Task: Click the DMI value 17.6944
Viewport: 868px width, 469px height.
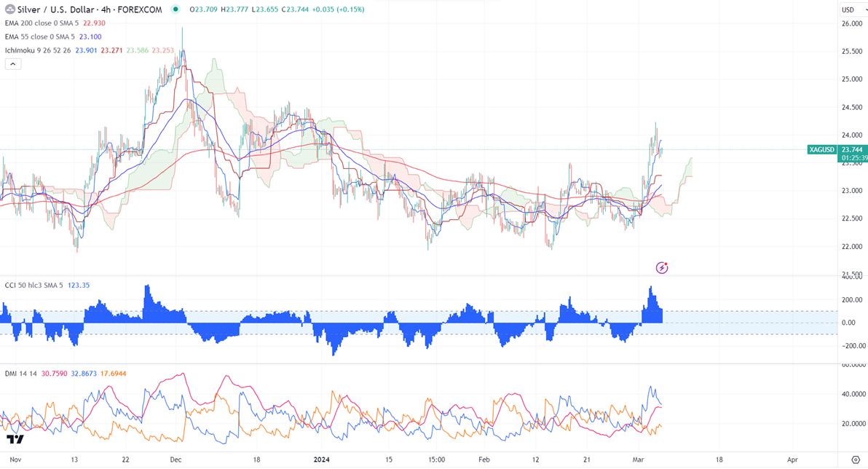Action: coord(114,374)
